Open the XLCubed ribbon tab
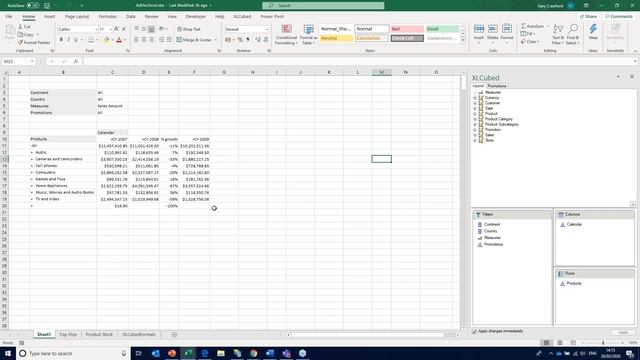Image resolution: width=640 pixels, height=360 pixels. point(242,17)
